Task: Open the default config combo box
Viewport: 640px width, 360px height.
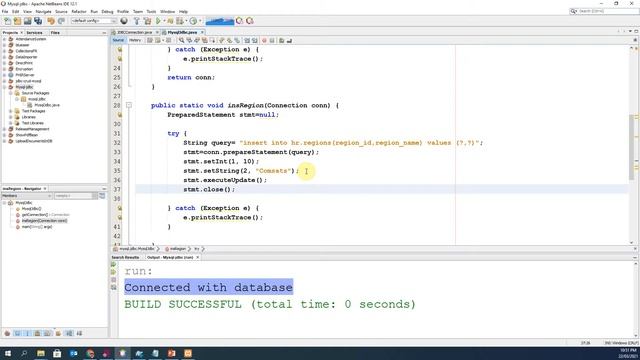Action: 94,21
